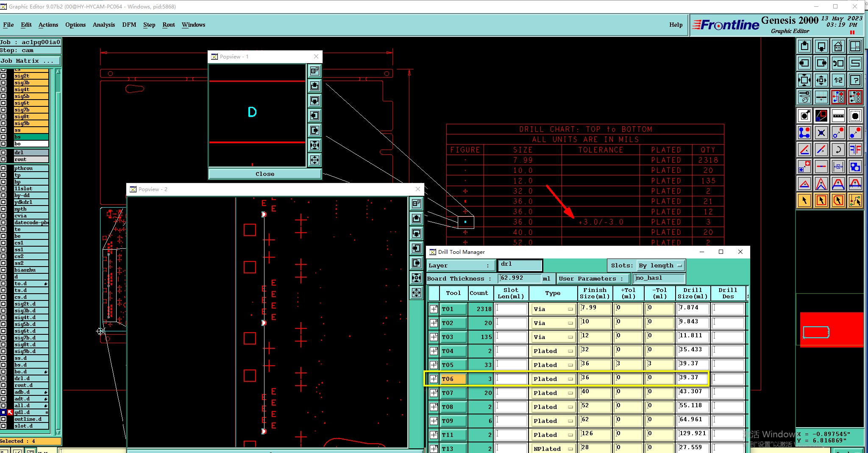The width and height of the screenshot is (868, 453).
Task: Open the File menu
Action: click(x=8, y=25)
